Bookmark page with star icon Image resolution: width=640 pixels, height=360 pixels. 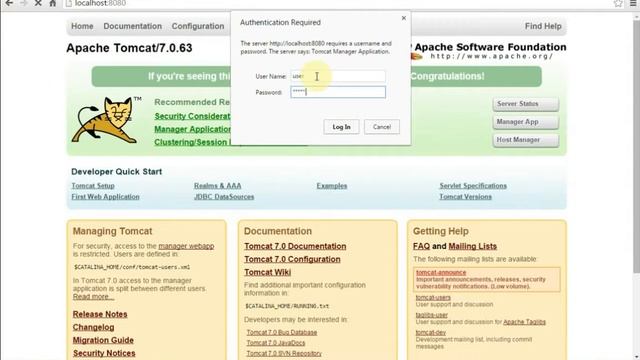point(618,4)
